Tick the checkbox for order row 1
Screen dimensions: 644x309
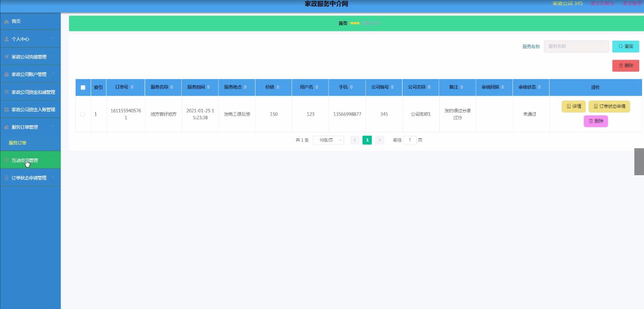(x=83, y=114)
